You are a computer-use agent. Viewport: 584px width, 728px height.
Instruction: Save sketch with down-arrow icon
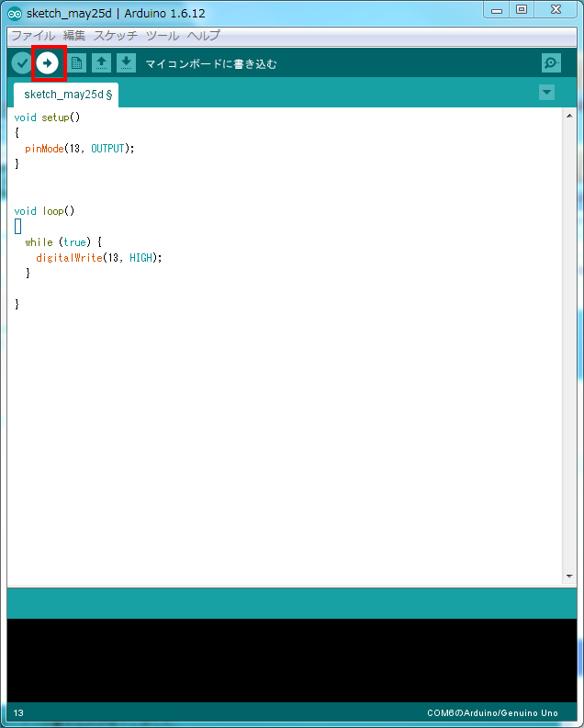[x=126, y=63]
